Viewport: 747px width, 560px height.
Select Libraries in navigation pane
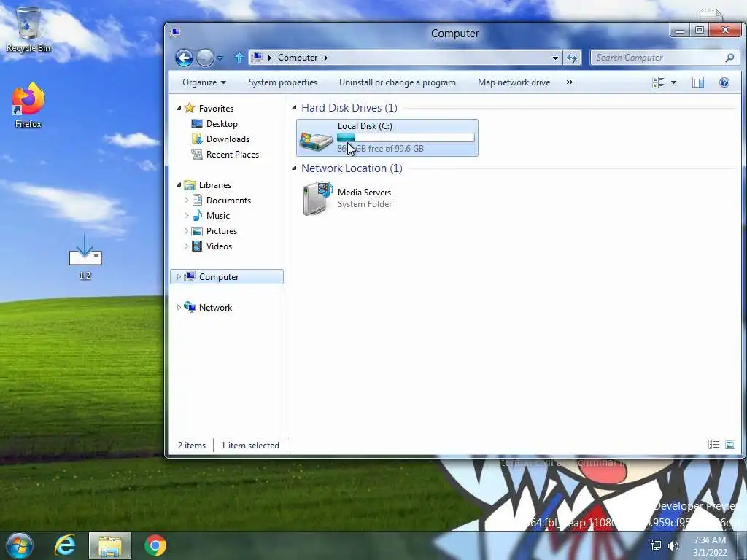215,184
